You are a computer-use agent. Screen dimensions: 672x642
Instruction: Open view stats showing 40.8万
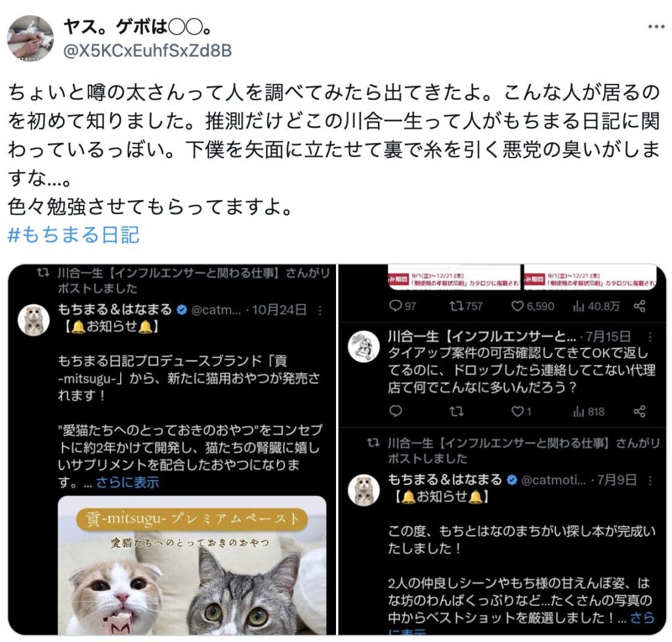coord(578,306)
